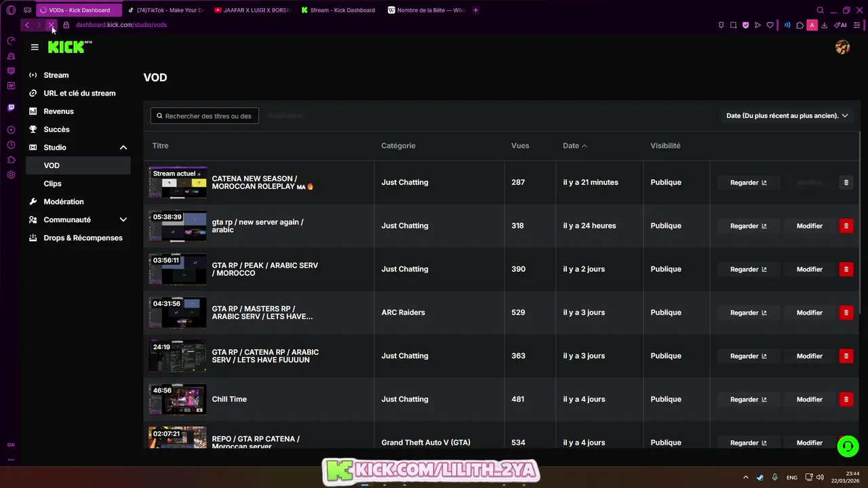
Task: Stop page loading with X button
Action: 51,25
